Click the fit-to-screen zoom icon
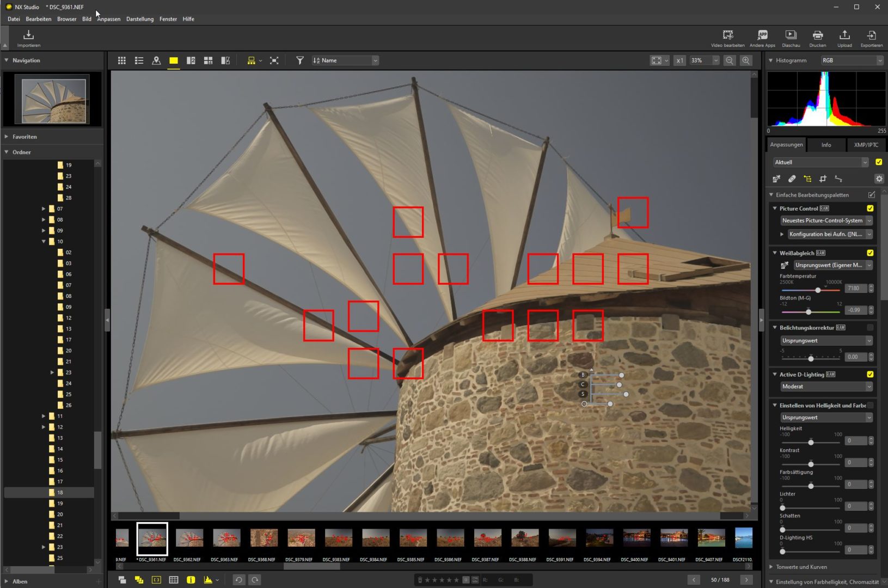The height and width of the screenshot is (588, 888). point(657,60)
